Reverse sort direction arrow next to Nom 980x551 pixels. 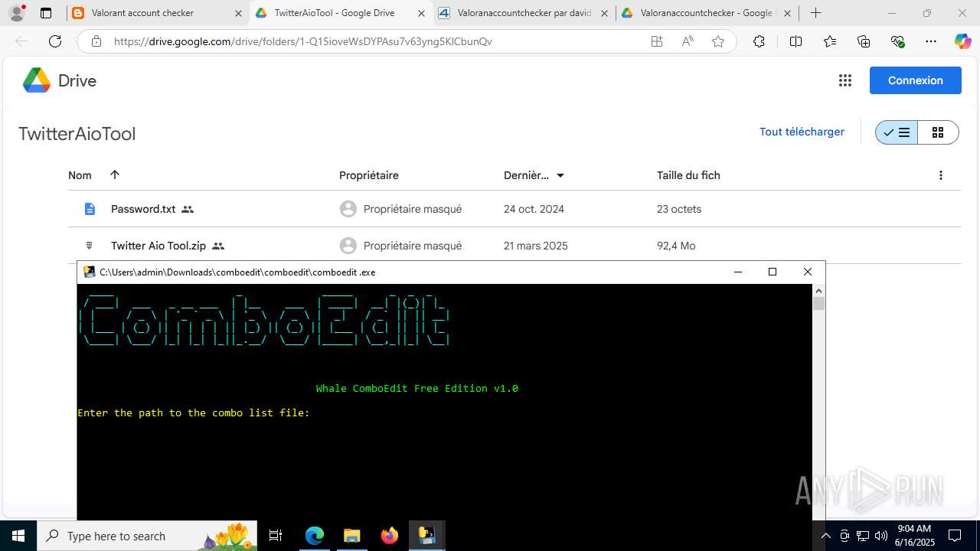tap(115, 174)
